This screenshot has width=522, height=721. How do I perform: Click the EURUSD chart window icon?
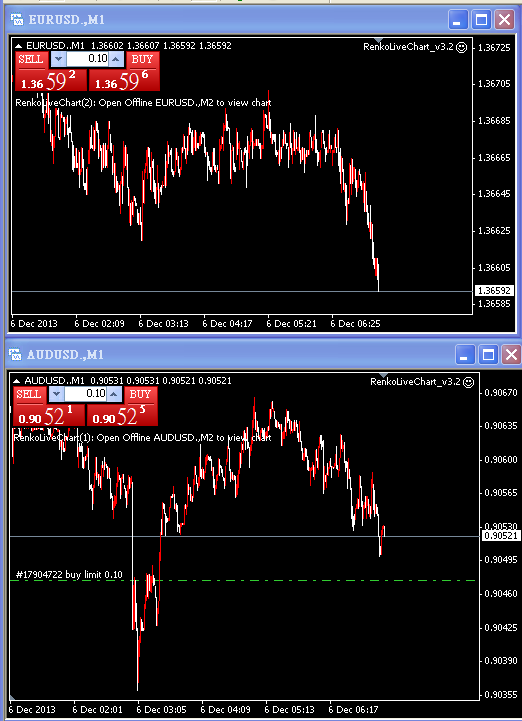(x=17, y=20)
